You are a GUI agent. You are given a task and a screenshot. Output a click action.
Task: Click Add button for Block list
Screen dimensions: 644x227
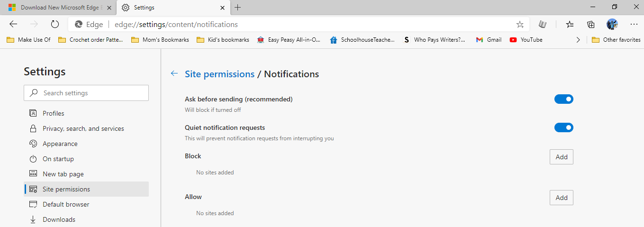561,157
